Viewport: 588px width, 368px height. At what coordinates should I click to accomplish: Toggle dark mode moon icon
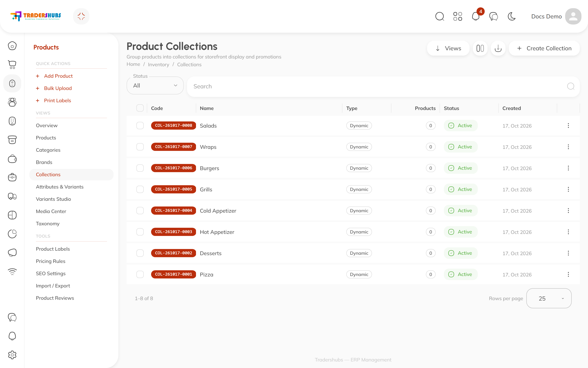pos(512,16)
